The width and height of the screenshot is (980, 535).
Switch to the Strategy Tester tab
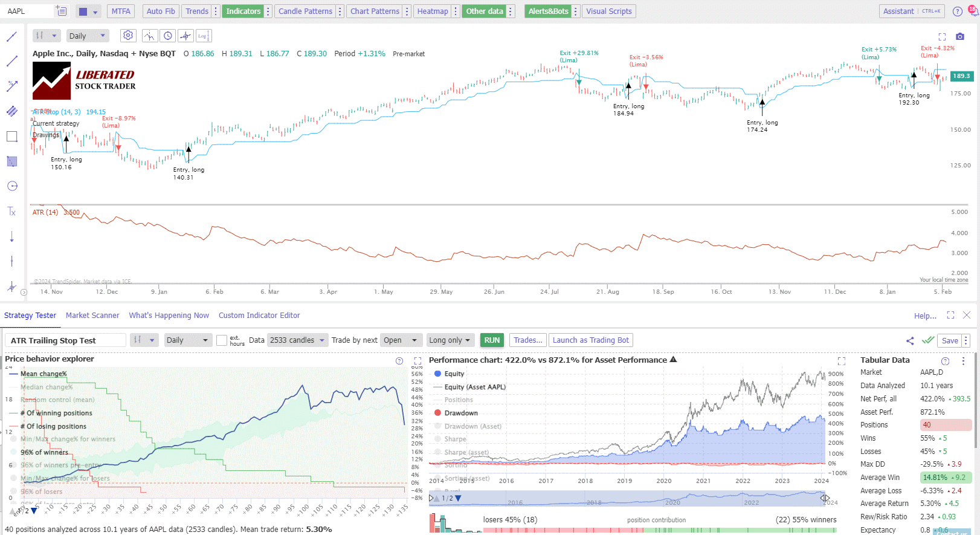(x=30, y=315)
